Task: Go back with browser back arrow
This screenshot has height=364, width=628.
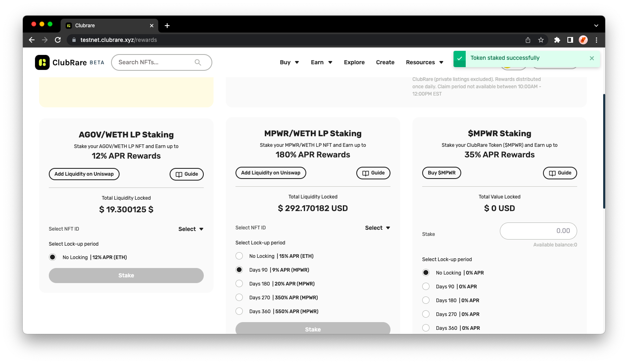Action: click(32, 40)
